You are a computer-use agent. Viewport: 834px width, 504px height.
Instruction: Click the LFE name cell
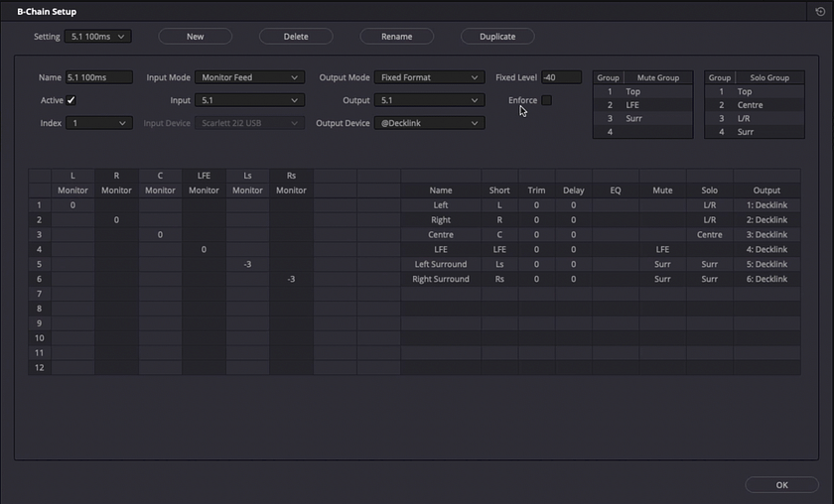pos(441,249)
